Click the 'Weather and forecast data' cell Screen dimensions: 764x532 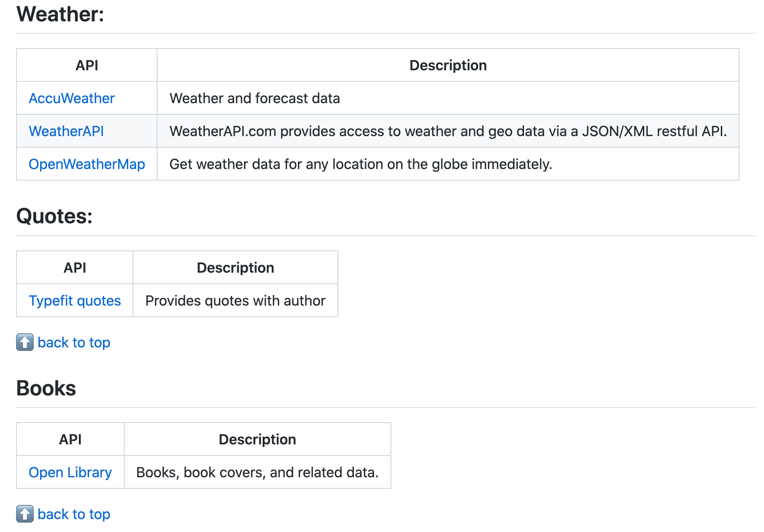pyautogui.click(x=448, y=98)
